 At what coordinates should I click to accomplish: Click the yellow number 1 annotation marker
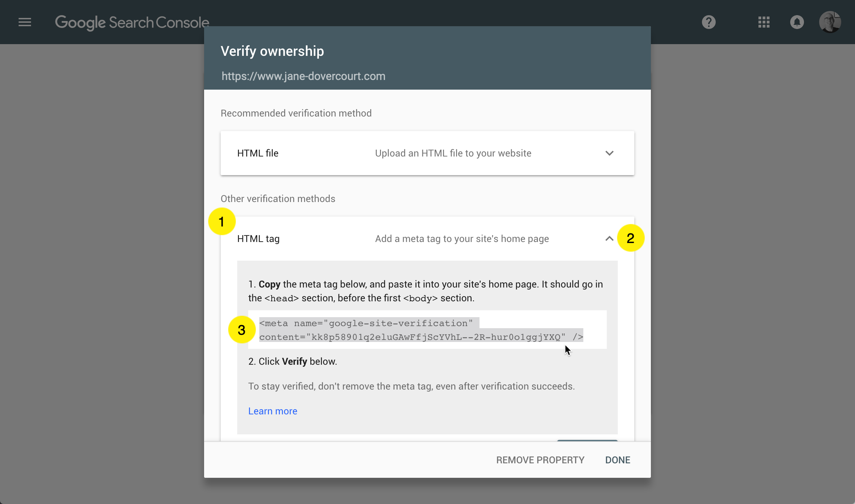(x=222, y=222)
